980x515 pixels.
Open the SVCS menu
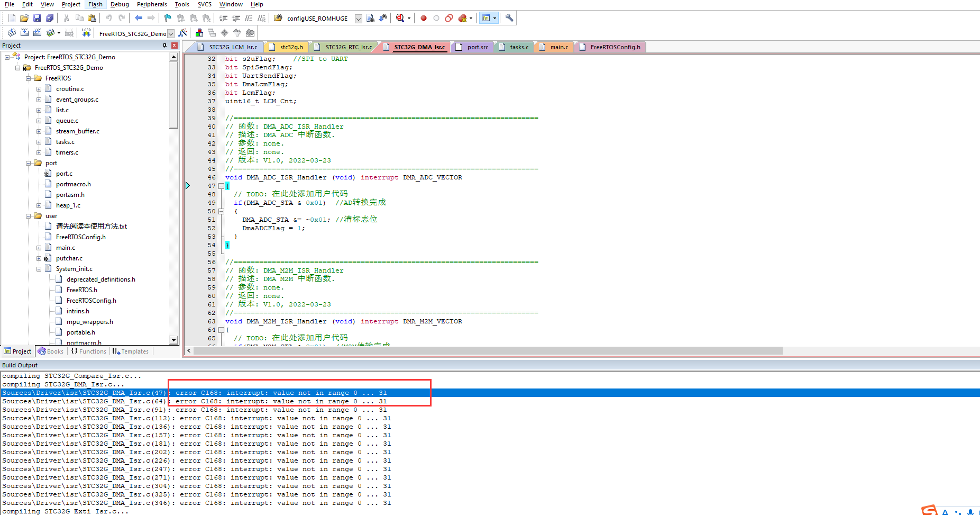pos(205,4)
